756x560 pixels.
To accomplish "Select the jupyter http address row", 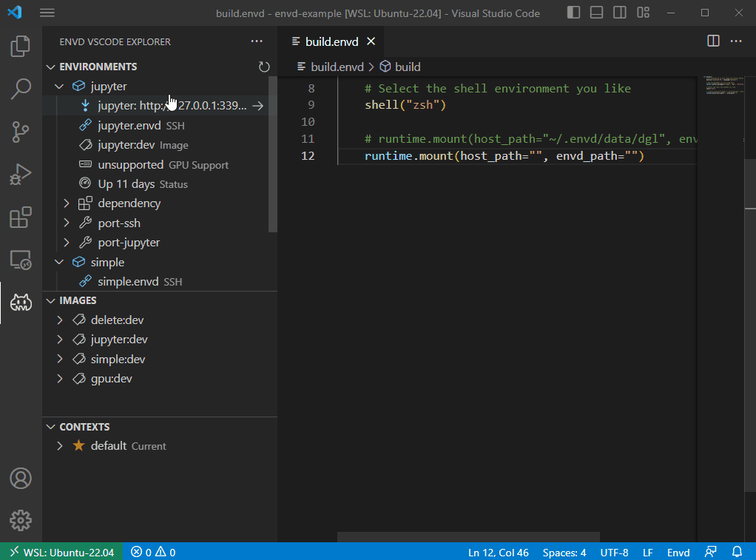I will pos(160,106).
